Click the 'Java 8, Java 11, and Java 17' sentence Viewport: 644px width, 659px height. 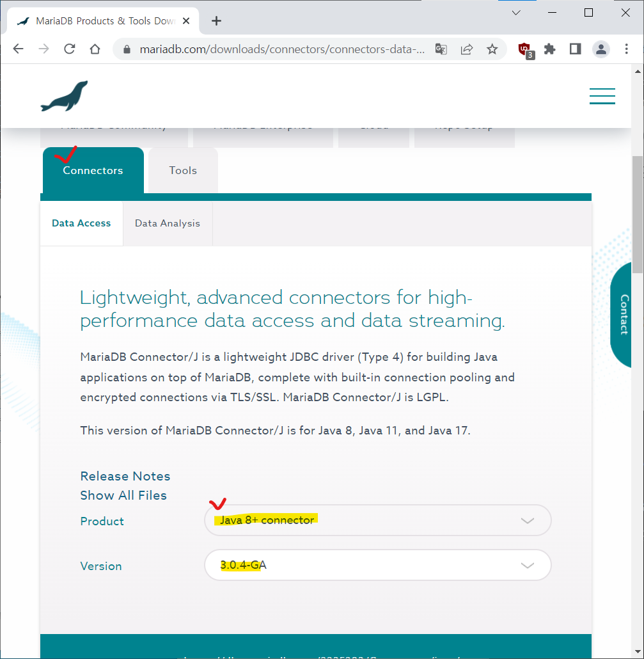pyautogui.click(x=275, y=431)
